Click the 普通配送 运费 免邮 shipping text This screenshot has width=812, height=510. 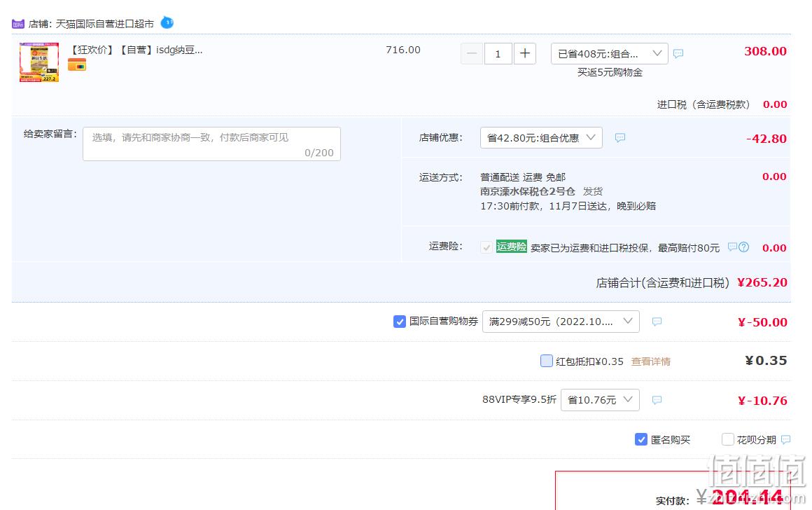coord(523,177)
